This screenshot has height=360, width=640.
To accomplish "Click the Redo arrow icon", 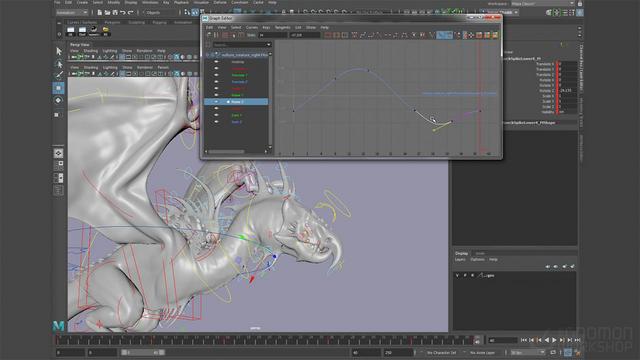I will click(x=130, y=13).
